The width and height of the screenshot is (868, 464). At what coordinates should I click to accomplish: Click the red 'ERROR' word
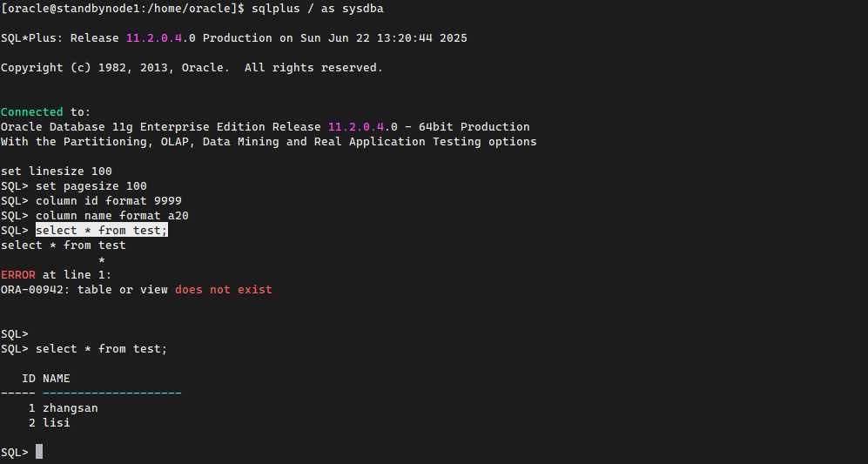(18, 274)
